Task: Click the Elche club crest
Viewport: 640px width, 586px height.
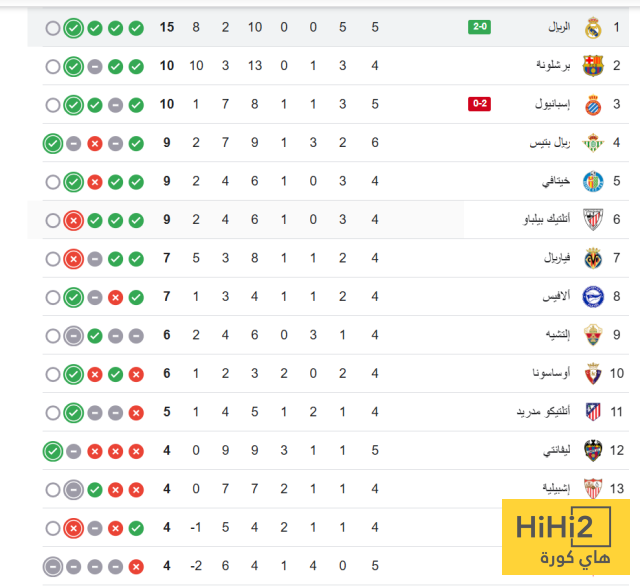Action: point(593,335)
